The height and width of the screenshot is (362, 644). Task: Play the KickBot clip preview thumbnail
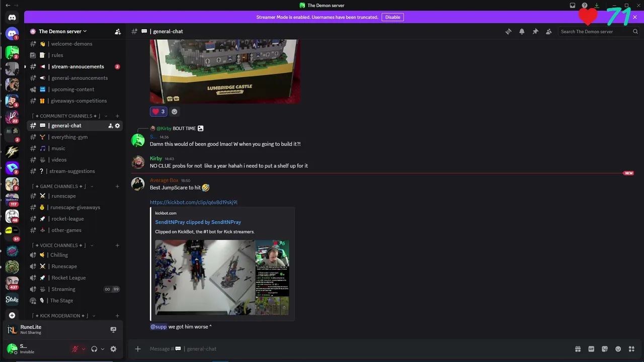click(x=222, y=278)
